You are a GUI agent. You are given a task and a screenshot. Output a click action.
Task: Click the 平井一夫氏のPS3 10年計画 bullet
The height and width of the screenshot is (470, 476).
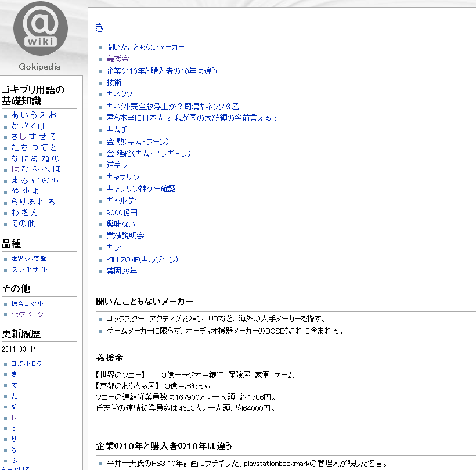pyautogui.click(x=247, y=463)
